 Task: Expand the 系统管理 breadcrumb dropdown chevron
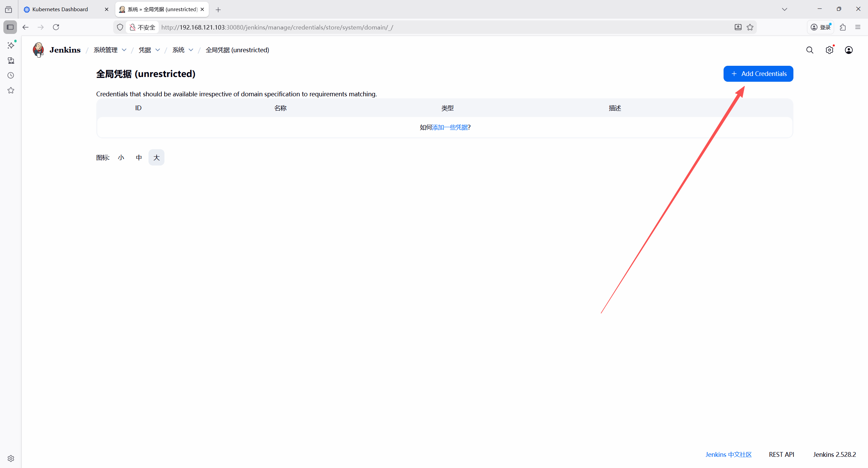pos(124,50)
